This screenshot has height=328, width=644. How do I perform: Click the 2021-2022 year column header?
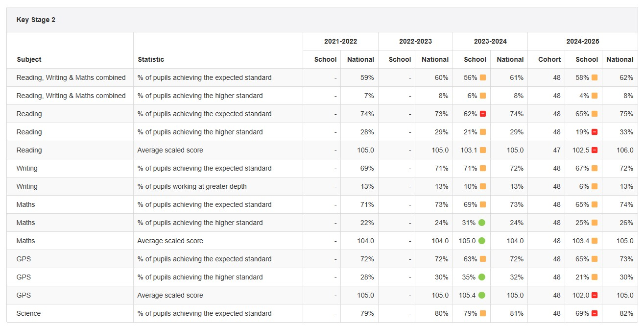pyautogui.click(x=340, y=41)
